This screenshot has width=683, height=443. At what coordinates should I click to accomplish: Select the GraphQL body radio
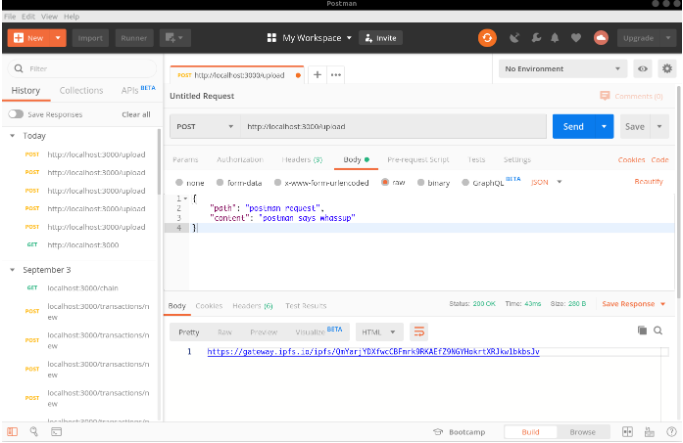pos(465,183)
